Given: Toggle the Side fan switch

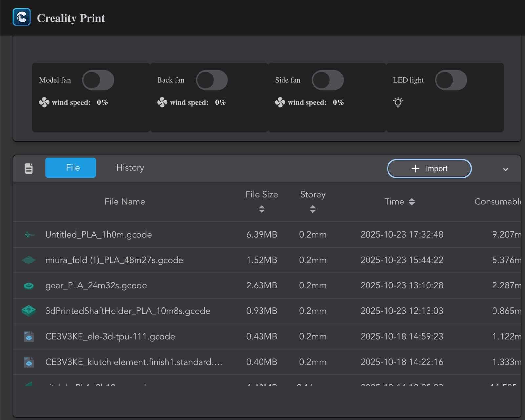Looking at the screenshot, I should tap(327, 80).
